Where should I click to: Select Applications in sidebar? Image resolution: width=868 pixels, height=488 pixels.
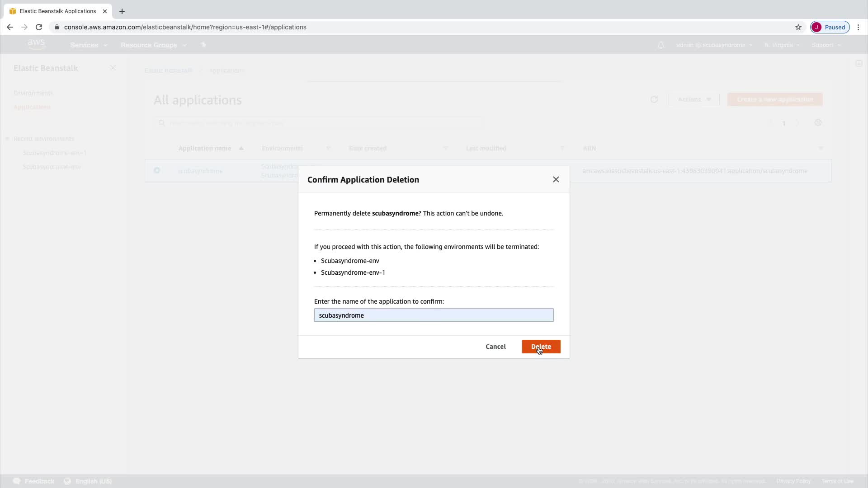(32, 107)
